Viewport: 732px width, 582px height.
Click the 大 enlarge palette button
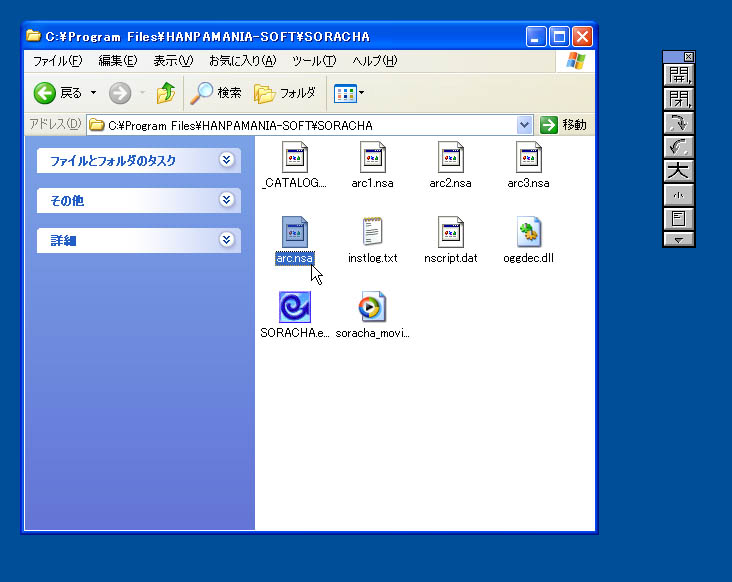(x=678, y=170)
